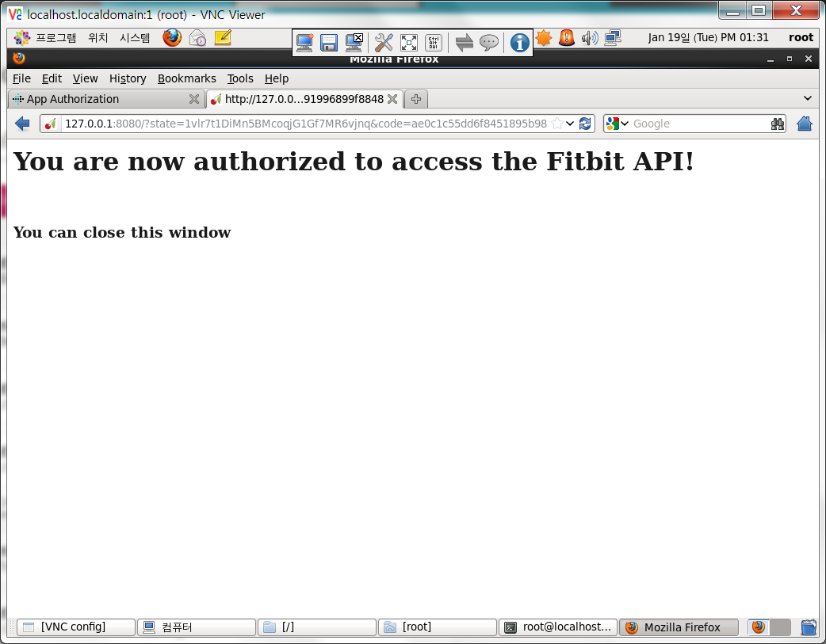
Task: Click the orange star update notifier icon
Action: click(x=544, y=38)
